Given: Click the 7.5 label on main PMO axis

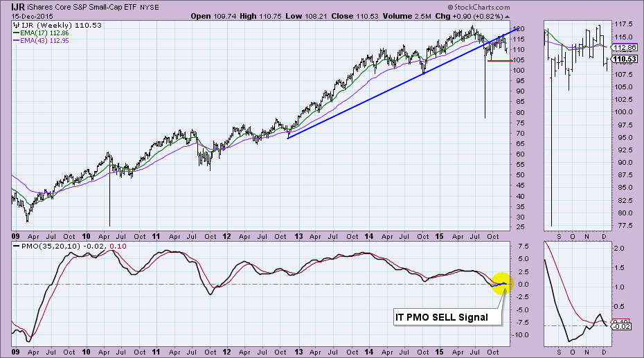Looking at the screenshot, I should [x=524, y=247].
